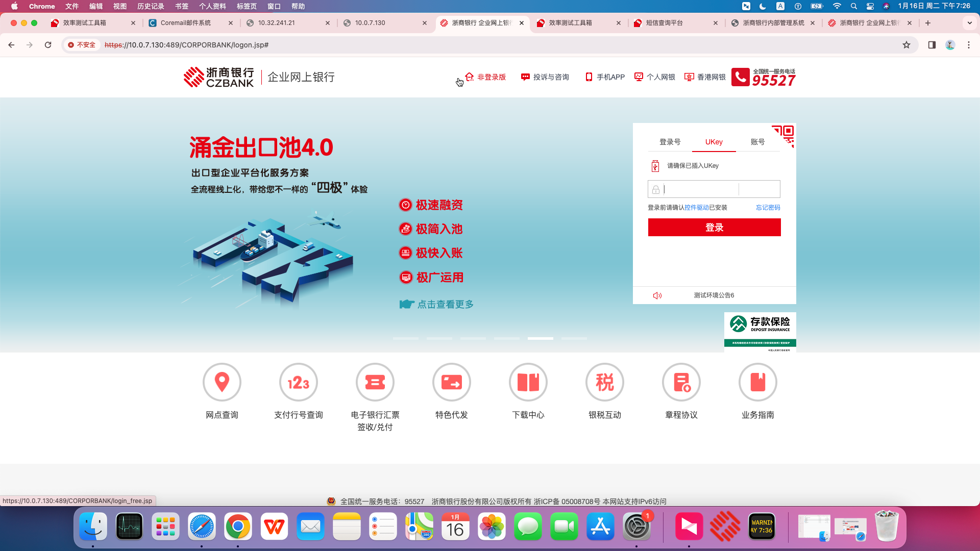Click the 银税互动 tax icon
Viewport: 980px width, 551px height.
605,382
